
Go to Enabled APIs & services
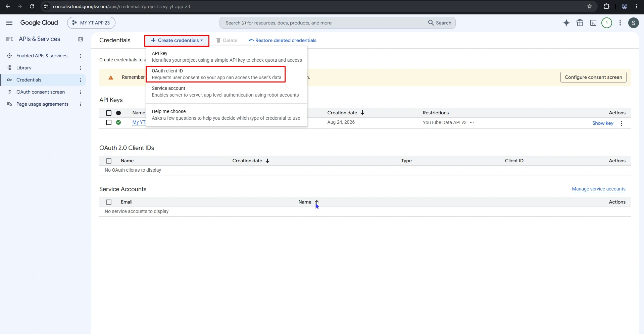[x=42, y=56]
